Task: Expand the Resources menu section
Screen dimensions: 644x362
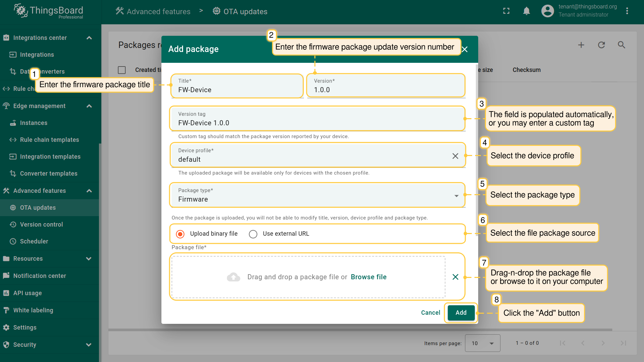Action: click(x=89, y=259)
